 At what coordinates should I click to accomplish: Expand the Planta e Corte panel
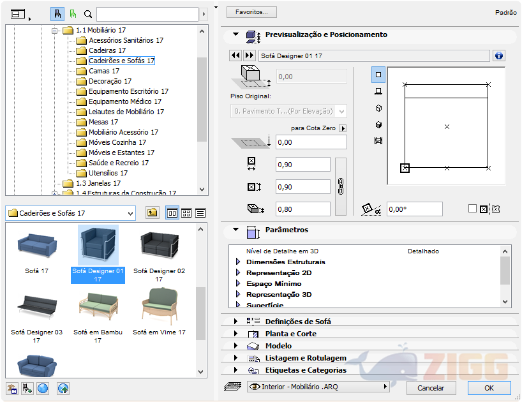235,333
